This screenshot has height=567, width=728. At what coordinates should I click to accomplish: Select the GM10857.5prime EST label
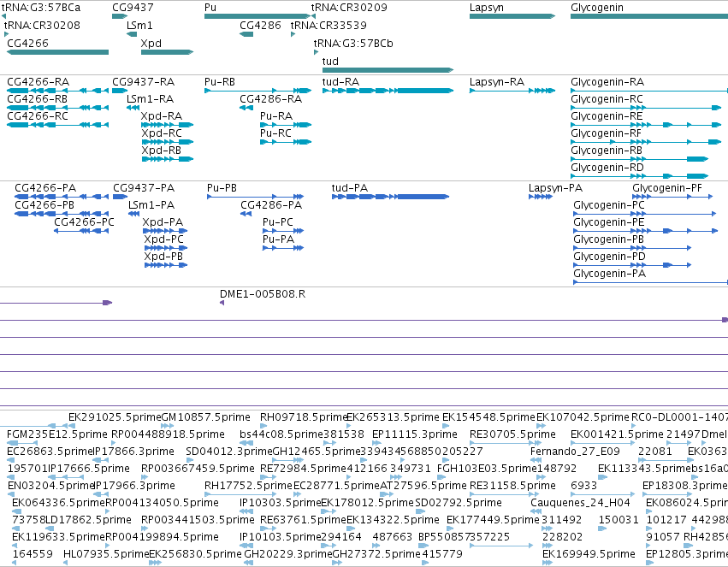[x=205, y=417]
